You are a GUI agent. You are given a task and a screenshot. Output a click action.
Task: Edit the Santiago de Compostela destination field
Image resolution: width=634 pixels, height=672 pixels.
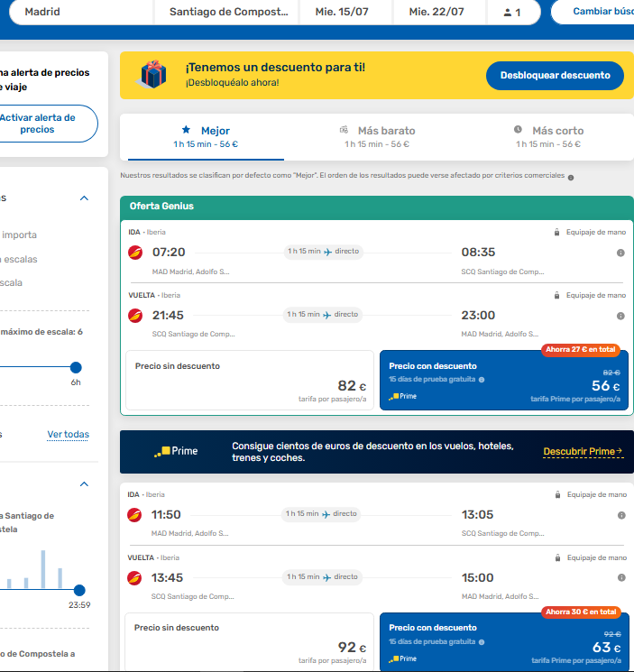(227, 12)
